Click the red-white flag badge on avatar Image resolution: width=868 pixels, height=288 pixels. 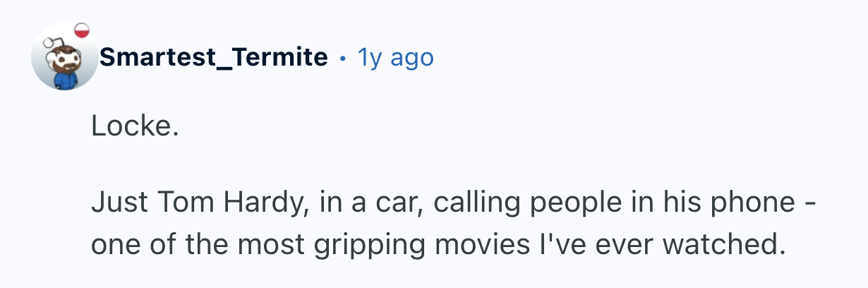(x=83, y=30)
